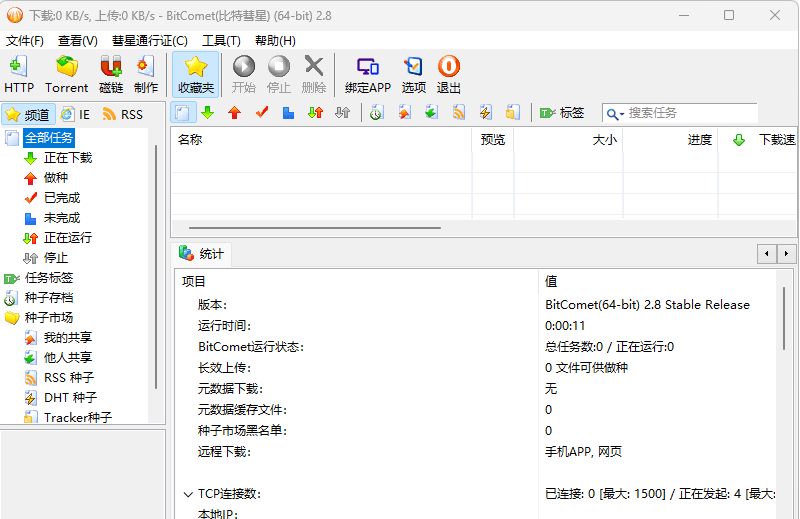Open the 选项 options icon

(x=413, y=75)
